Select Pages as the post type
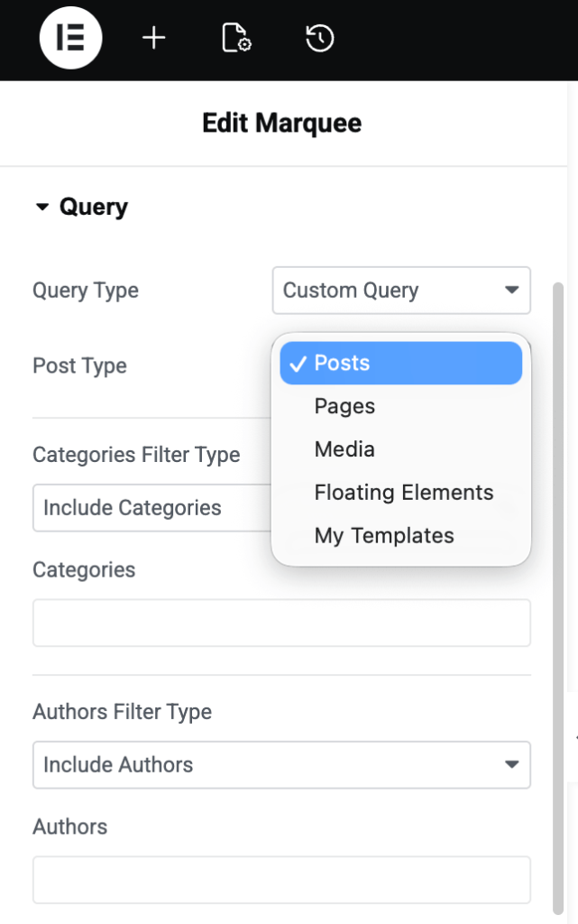The width and height of the screenshot is (578, 924). tap(344, 406)
